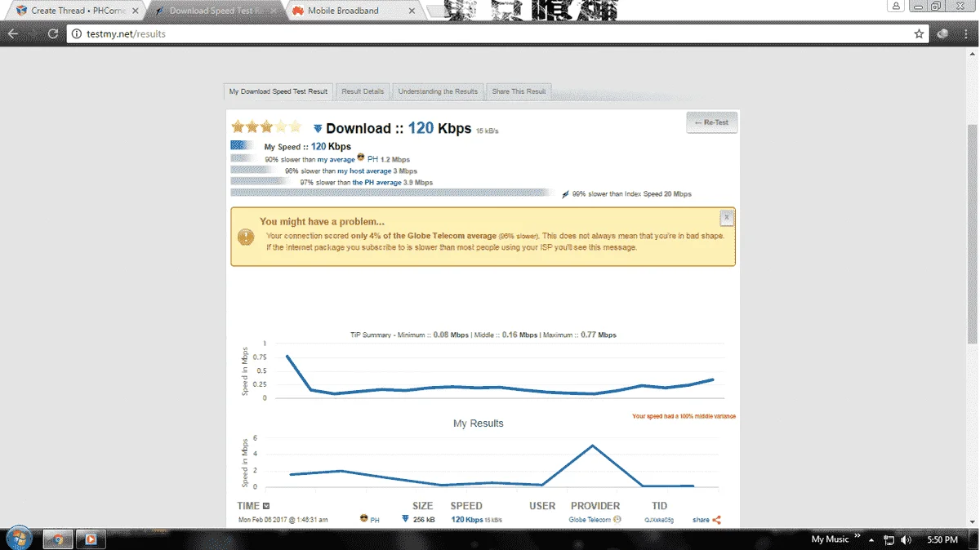Click the TiP Summary text line

coord(483,335)
